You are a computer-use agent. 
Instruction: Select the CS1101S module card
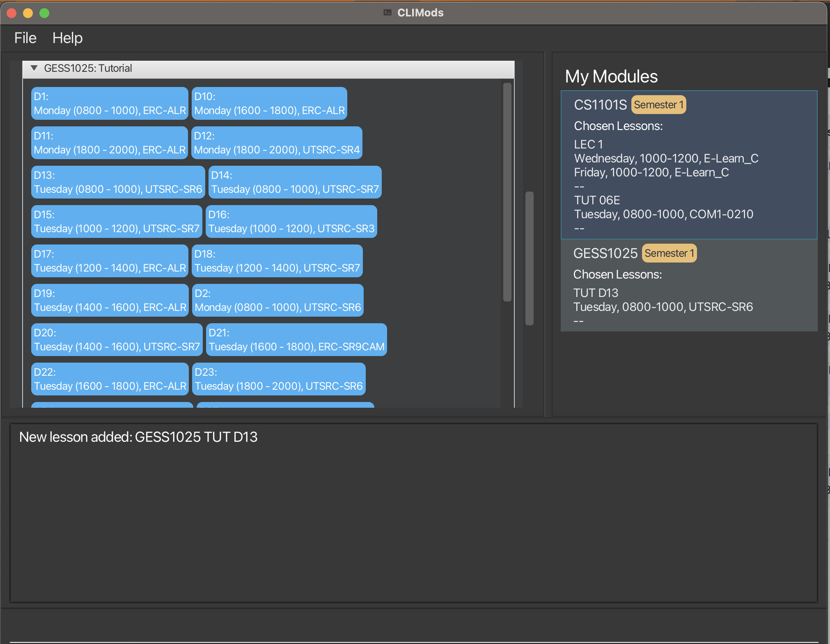pos(689,165)
